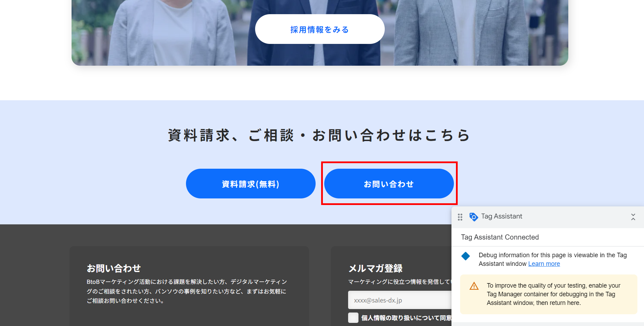Viewport: 644px width, 326px height.
Task: Click the yellow debugging warning box
Action: [549, 294]
